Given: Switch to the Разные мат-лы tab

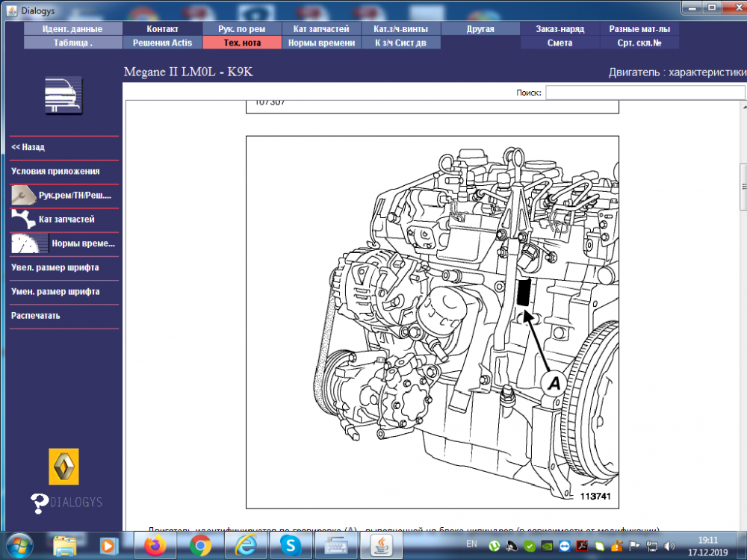Looking at the screenshot, I should click(639, 28).
